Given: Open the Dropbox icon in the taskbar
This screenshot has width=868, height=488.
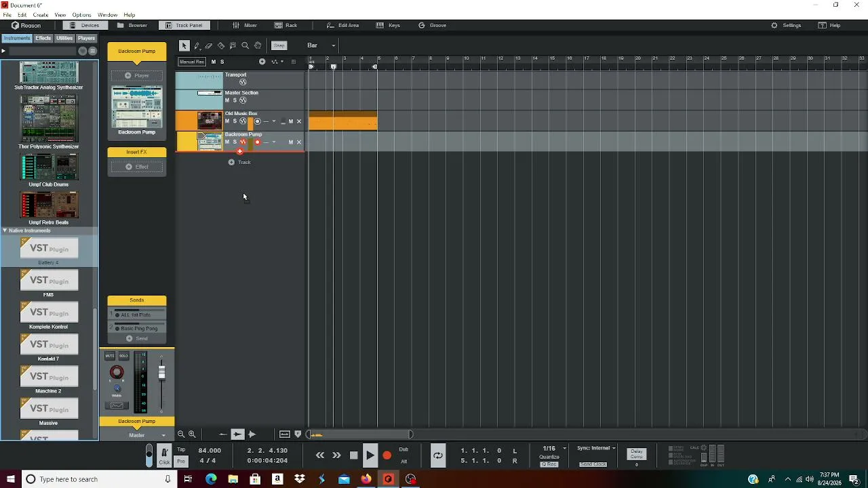Looking at the screenshot, I should coord(300,479).
